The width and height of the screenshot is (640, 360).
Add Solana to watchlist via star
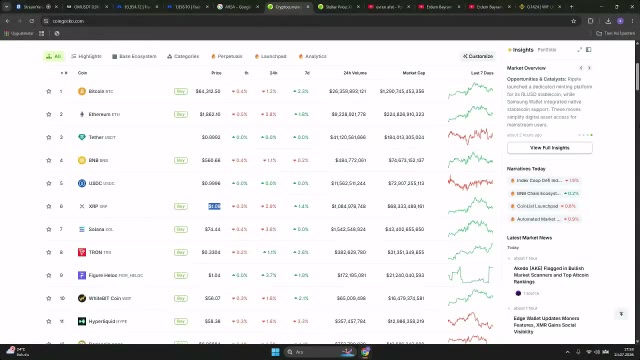49,229
